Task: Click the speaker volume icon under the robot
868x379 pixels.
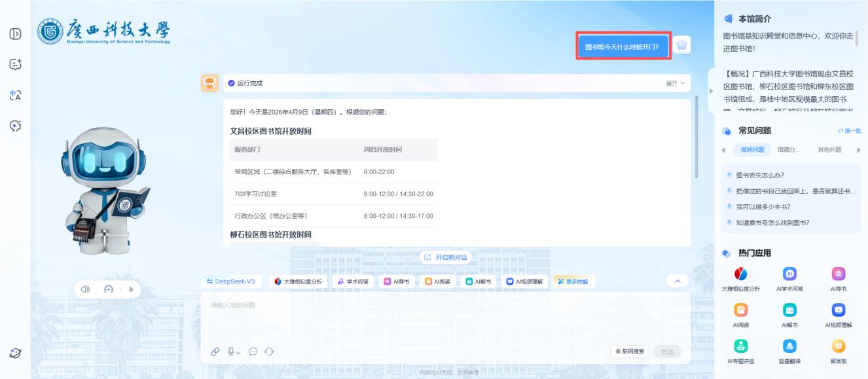Action: pos(85,289)
